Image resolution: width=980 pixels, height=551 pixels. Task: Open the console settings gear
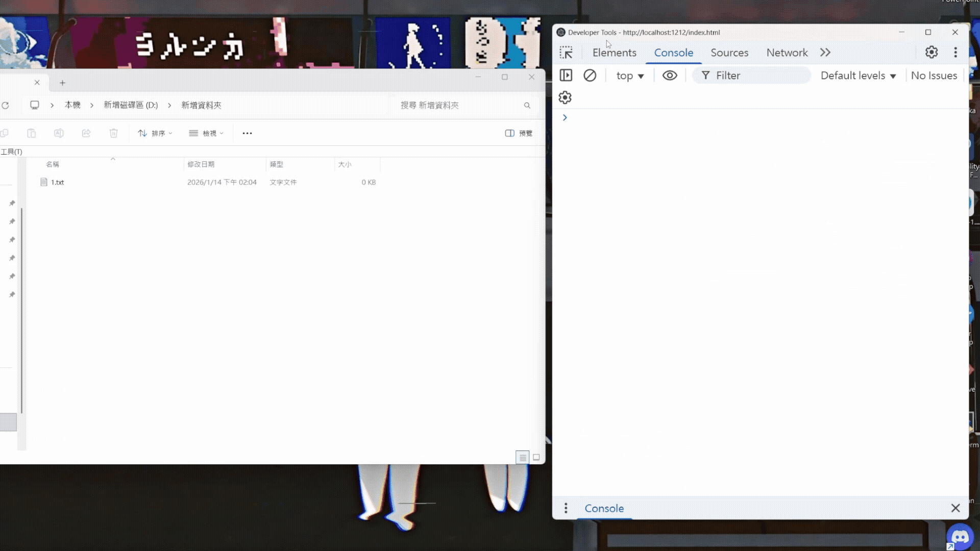click(565, 97)
